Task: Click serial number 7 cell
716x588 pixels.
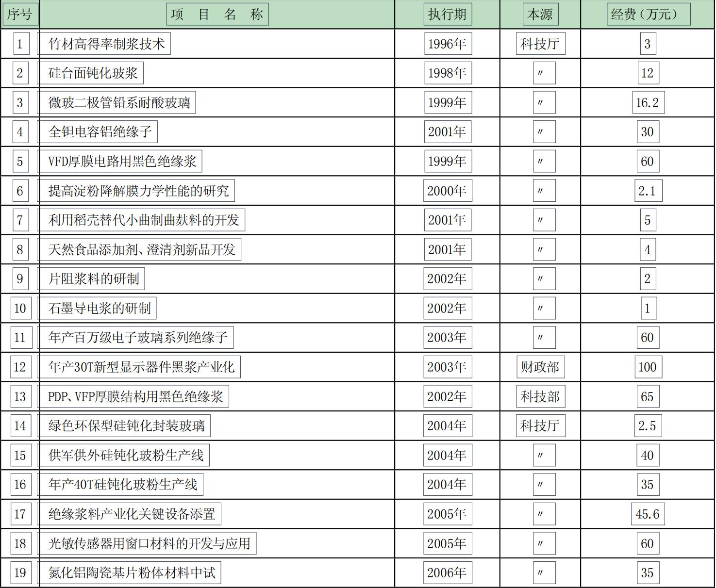Action: point(20,220)
